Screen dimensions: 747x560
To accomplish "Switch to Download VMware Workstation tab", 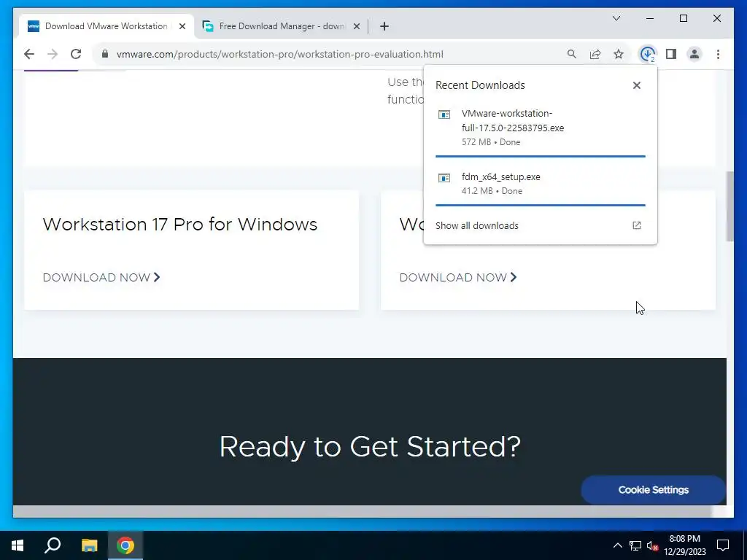I will 107,26.
